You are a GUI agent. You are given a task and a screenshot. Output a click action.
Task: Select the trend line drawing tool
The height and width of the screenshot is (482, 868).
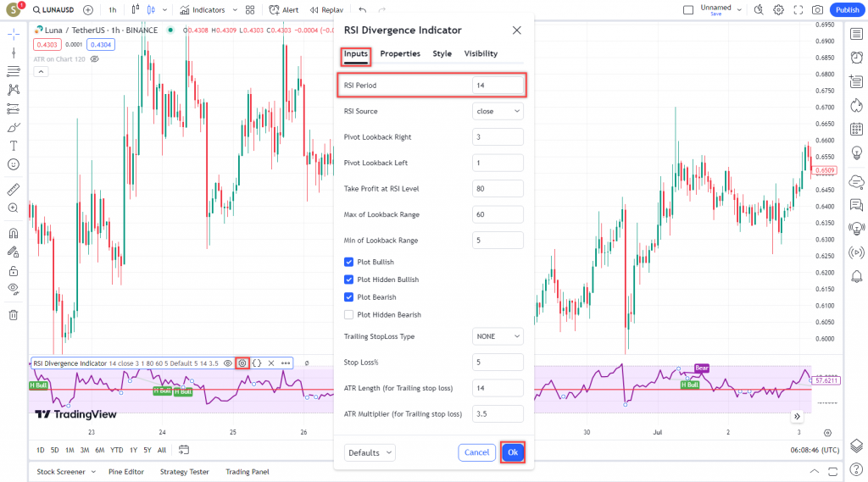point(14,53)
